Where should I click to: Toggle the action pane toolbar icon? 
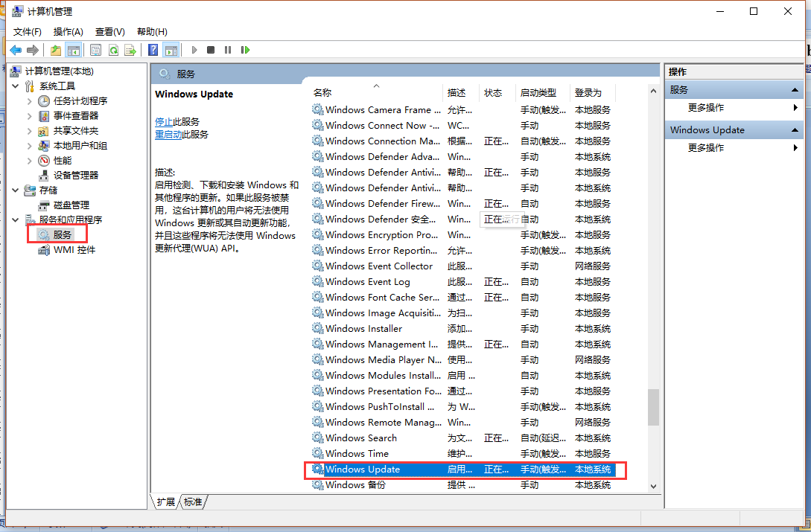pyautogui.click(x=171, y=50)
